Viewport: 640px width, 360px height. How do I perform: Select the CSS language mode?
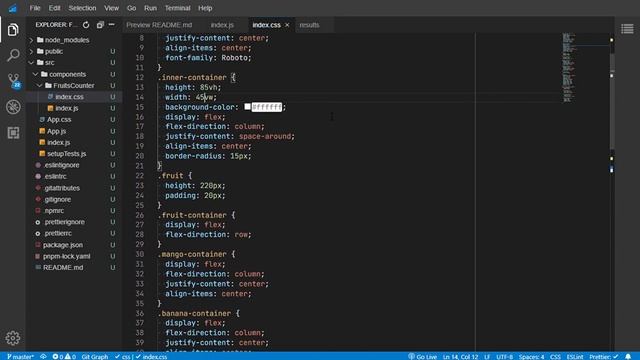[555, 356]
